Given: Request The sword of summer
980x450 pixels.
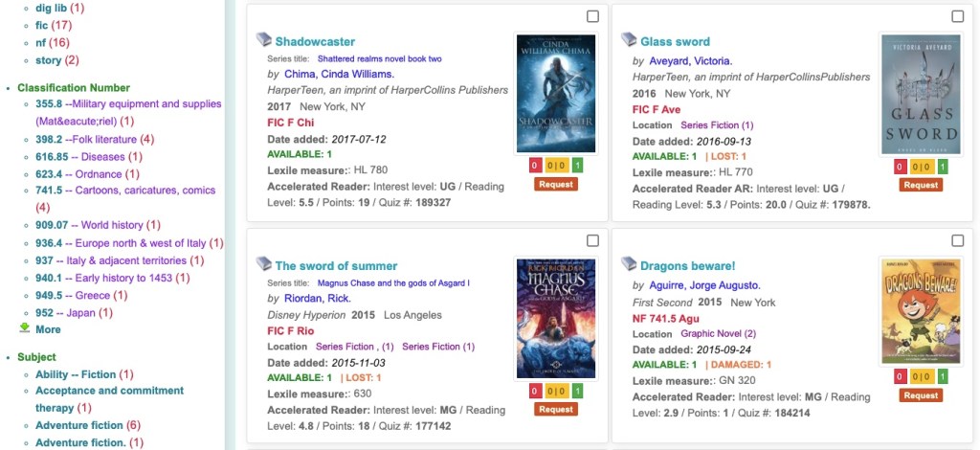Looking at the screenshot, I should [x=556, y=410].
